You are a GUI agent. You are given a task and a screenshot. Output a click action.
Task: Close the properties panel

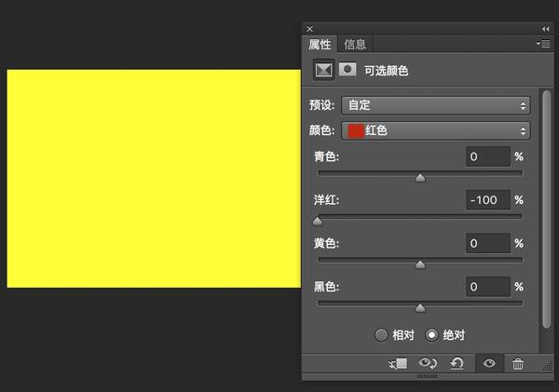point(310,29)
